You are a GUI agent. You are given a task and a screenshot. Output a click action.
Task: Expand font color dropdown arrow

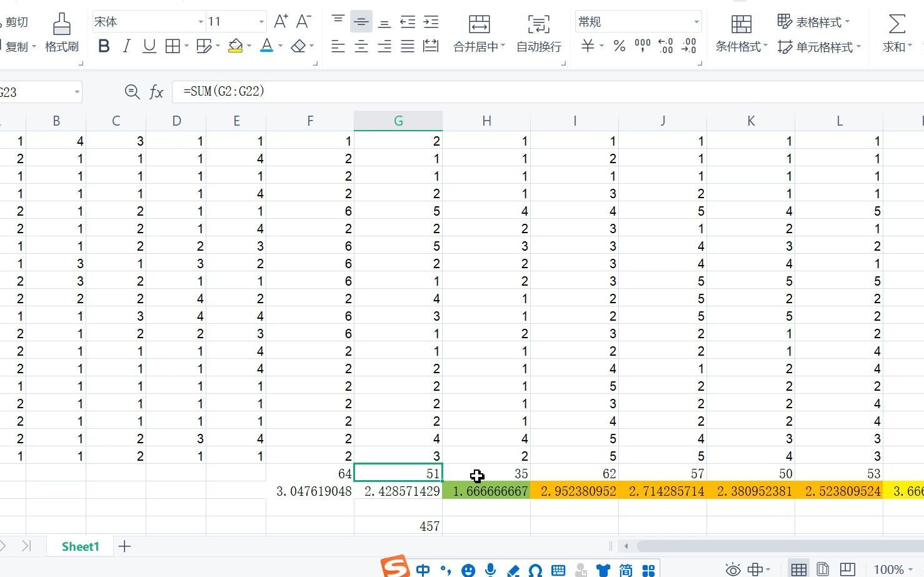[280, 46]
